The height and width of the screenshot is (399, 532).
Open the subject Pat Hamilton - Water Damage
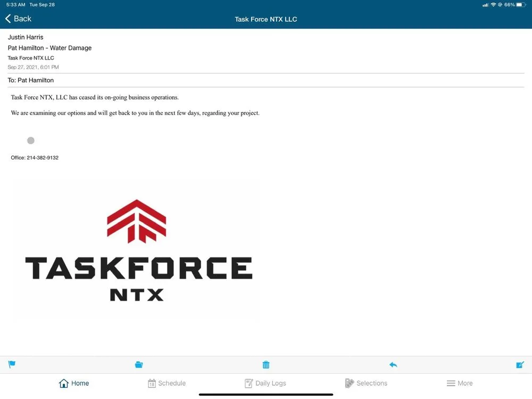pos(49,47)
